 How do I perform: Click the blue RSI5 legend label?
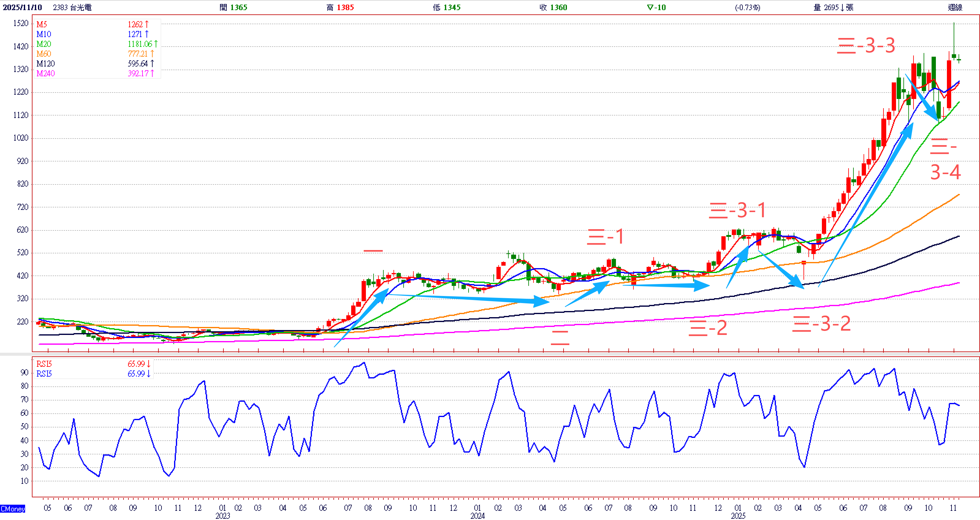44,374
